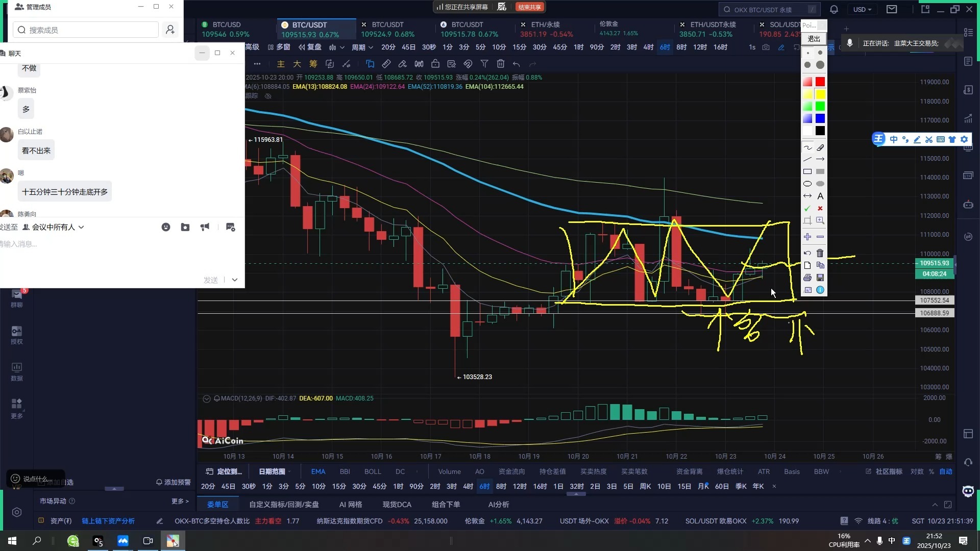
Task: Pick the blue color swatch
Action: (820, 118)
